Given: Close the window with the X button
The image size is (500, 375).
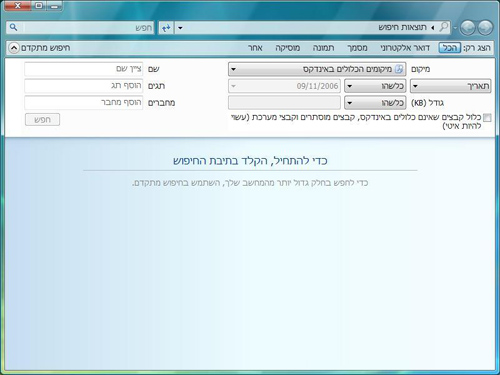Looking at the screenshot, I should pos(18,6).
